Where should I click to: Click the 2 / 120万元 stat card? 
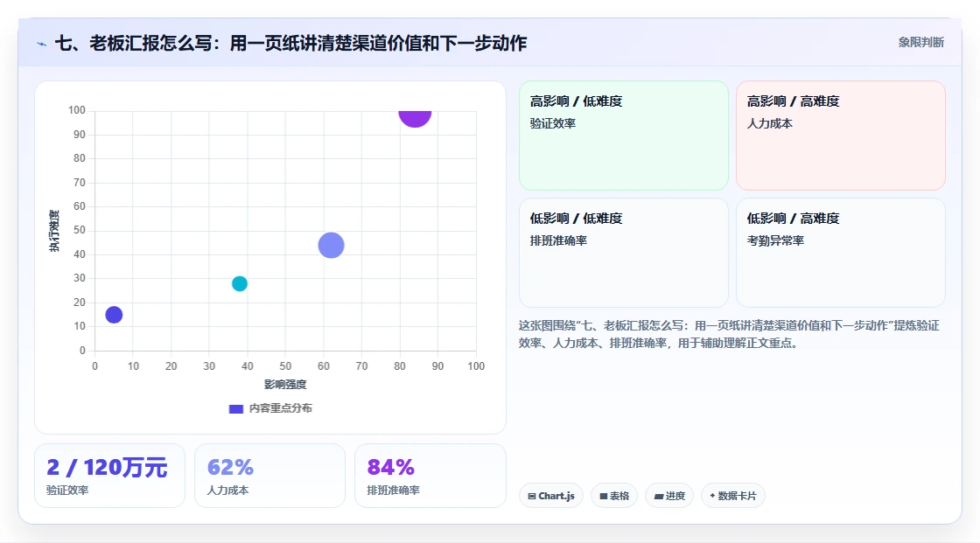point(110,476)
